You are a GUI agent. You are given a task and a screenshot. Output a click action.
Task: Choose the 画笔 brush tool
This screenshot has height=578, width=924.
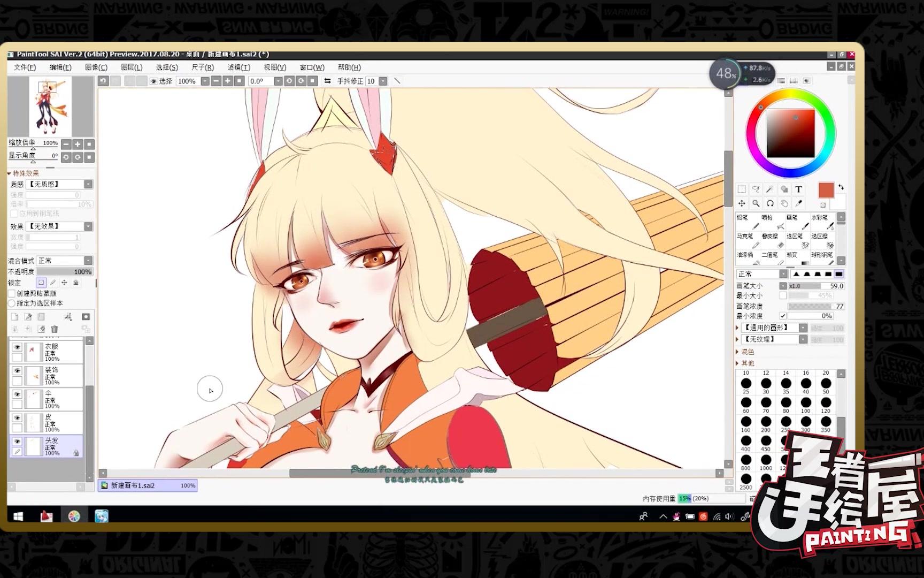pos(797,222)
